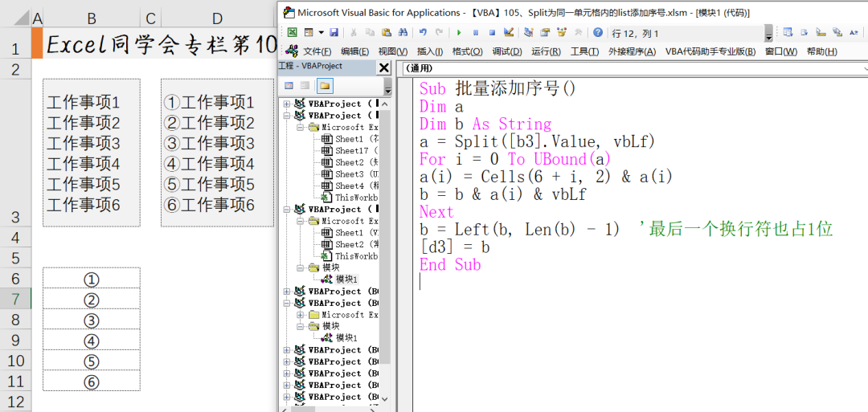This screenshot has height=412, width=868.
Task: Click the Break (pause) toolbar icon
Action: click(x=475, y=33)
